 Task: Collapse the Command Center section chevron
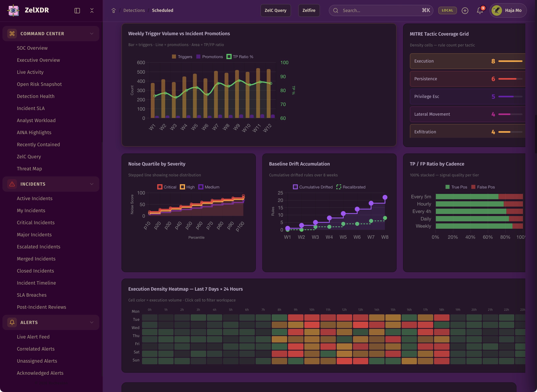coord(92,33)
